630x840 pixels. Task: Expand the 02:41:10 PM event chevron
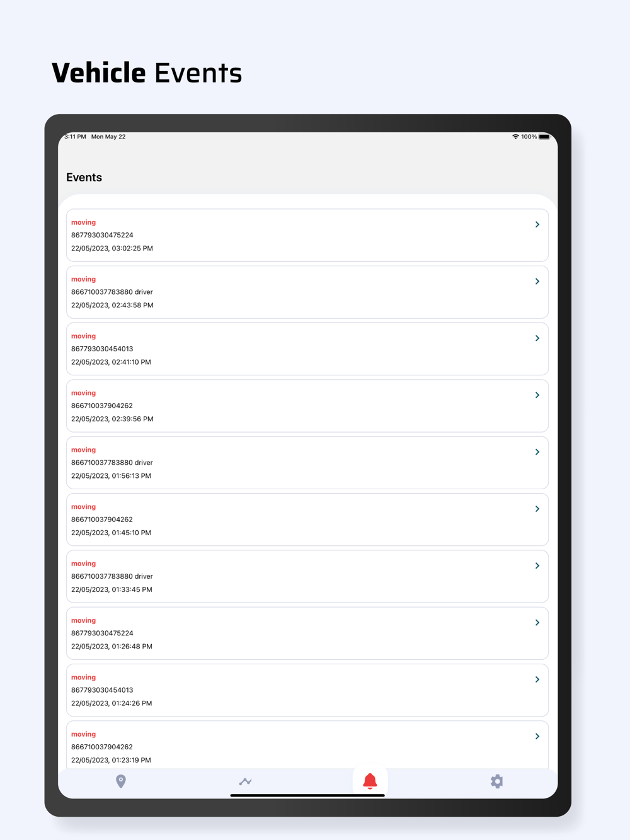point(537,338)
